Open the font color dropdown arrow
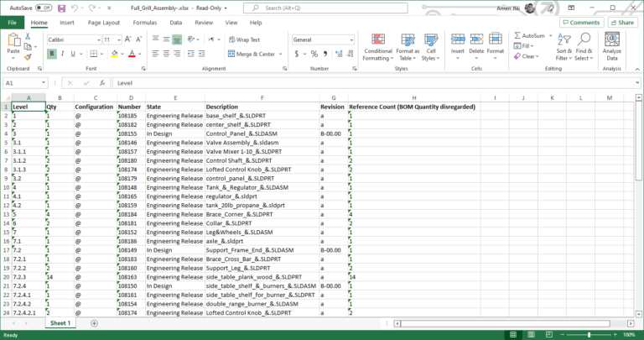The width and height of the screenshot is (644, 340). tap(140, 54)
